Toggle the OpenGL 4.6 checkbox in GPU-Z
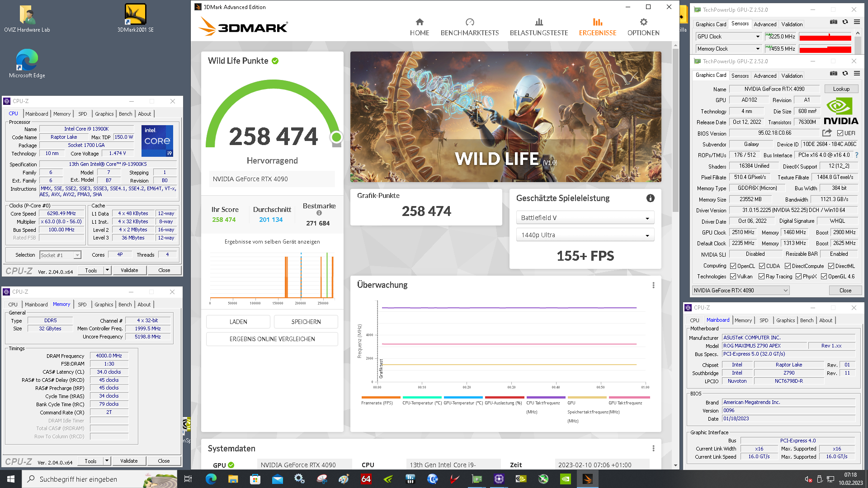868x488 pixels. [824, 277]
